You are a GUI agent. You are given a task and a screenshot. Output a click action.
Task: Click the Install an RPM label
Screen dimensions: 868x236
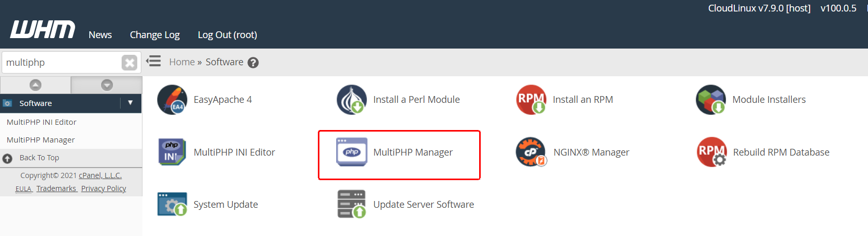pos(583,100)
